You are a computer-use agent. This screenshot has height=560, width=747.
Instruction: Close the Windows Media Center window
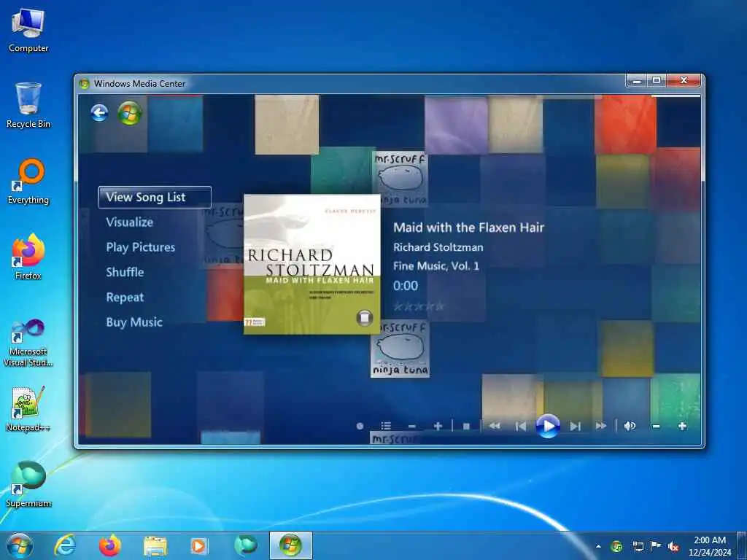(x=684, y=81)
